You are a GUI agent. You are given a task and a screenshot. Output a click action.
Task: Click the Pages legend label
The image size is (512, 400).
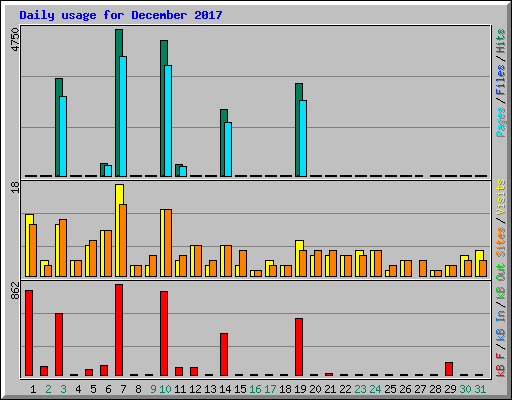point(501,122)
